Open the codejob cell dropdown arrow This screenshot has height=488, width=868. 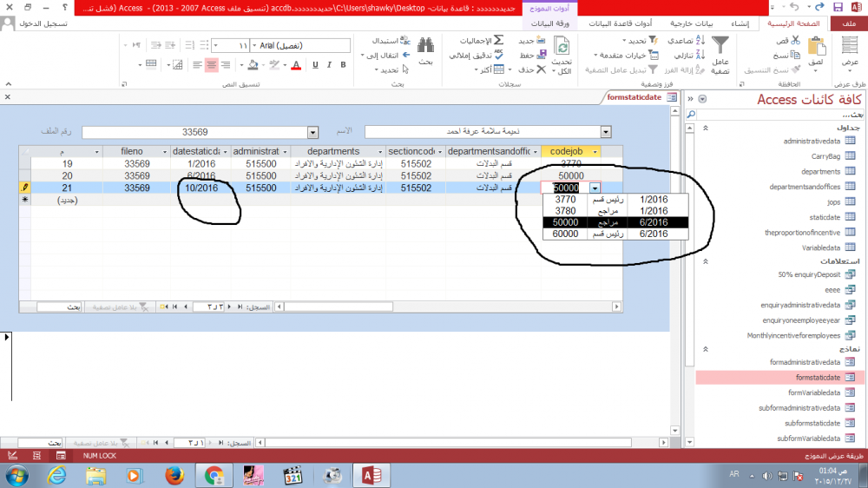pos(595,188)
